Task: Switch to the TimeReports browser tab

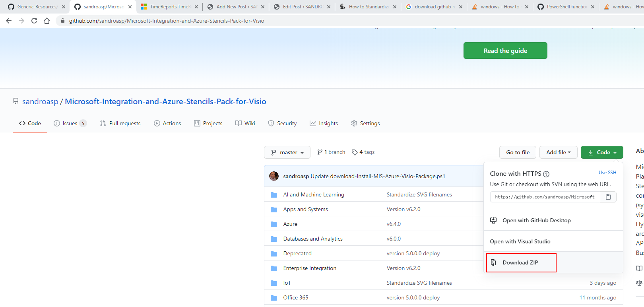Action: click(x=169, y=7)
